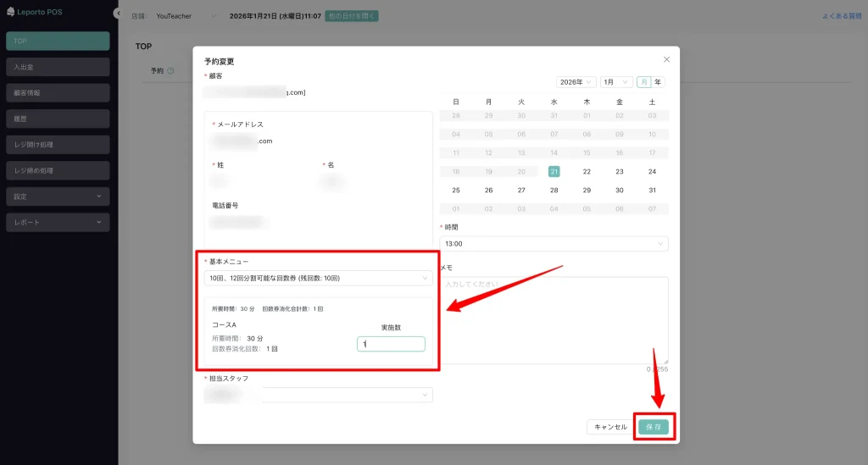Open the よくある質問 link
Image resolution: width=868 pixels, height=465 pixels.
(x=842, y=16)
